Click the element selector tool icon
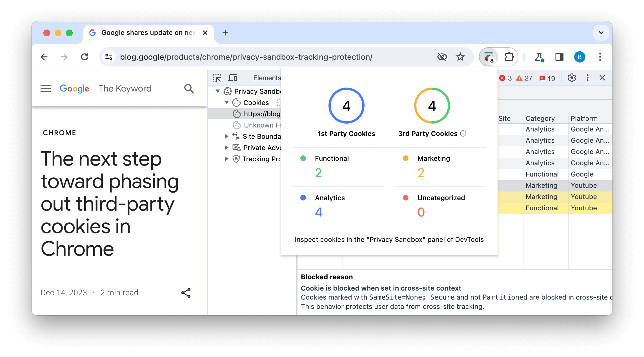 (217, 78)
